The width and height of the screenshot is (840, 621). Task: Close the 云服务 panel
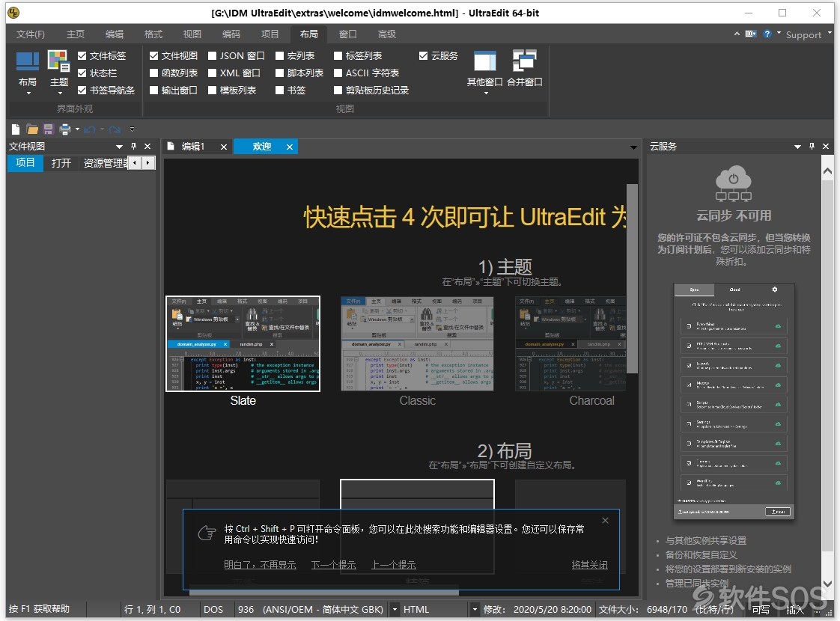826,146
